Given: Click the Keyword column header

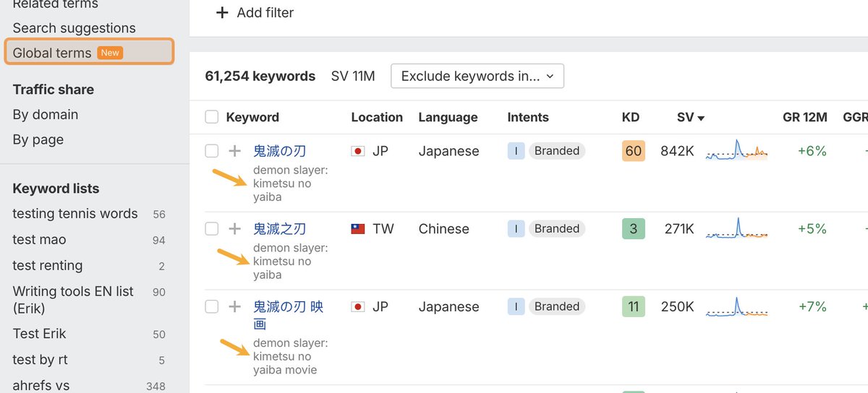Looking at the screenshot, I should point(252,117).
